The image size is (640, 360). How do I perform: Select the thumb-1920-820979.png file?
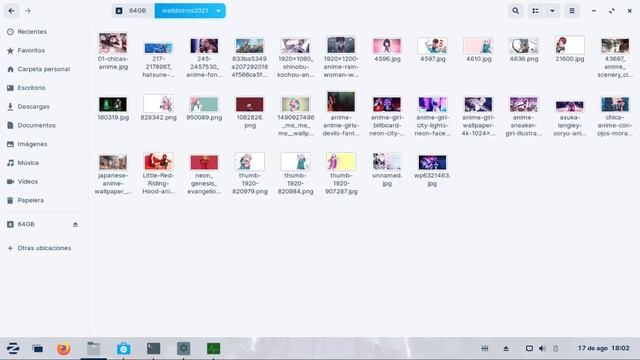[x=250, y=161]
